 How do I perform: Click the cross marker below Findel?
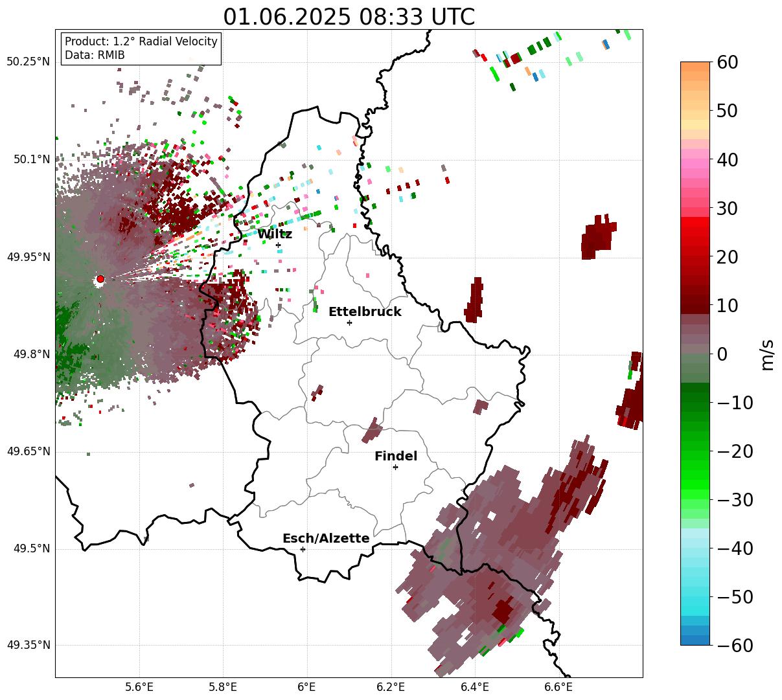(395, 467)
